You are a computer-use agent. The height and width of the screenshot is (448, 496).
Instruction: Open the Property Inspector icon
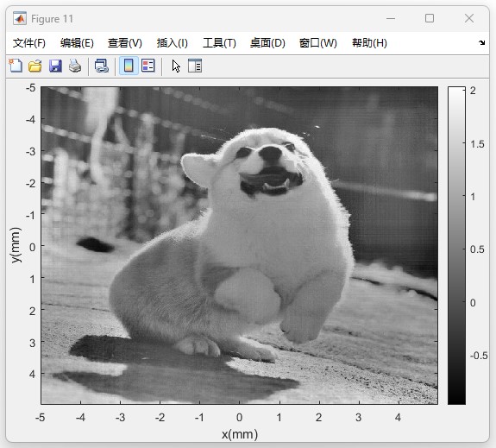click(195, 66)
